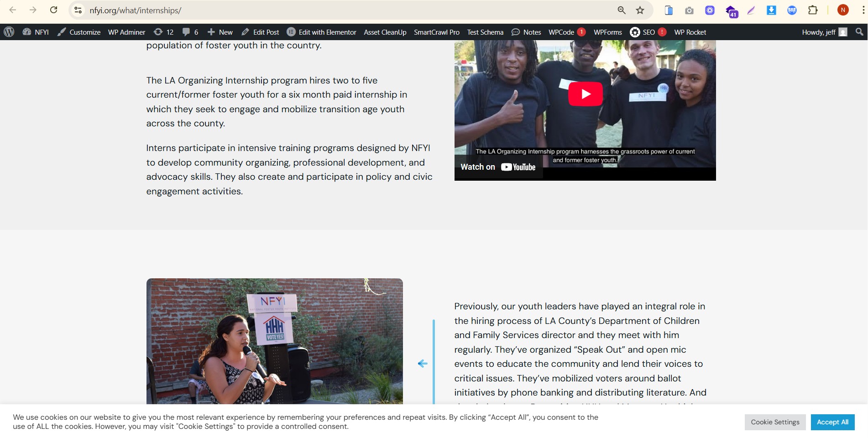Click the WordPress logo icon in admin bar

click(9, 32)
